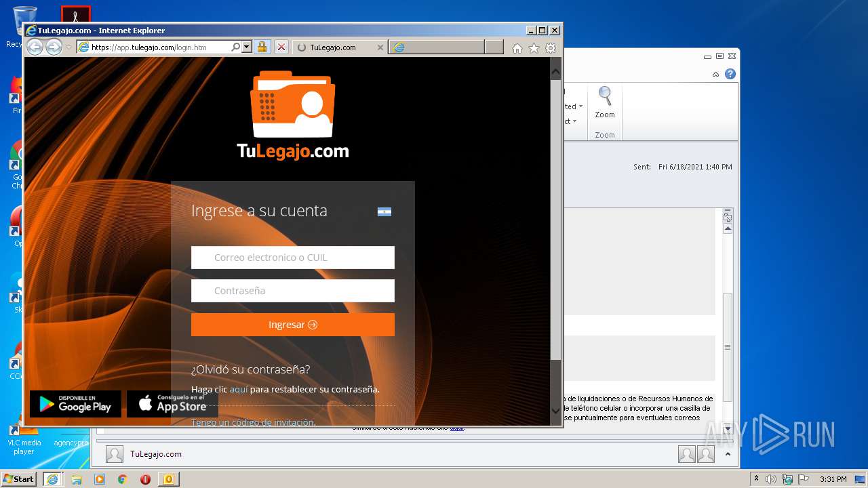Click the 'Sent: Fri 6/18/2021 1:40 PM' text

click(x=683, y=167)
